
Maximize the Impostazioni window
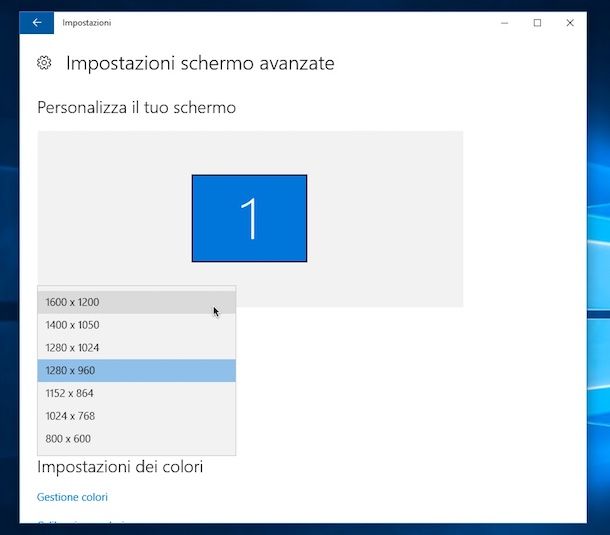[x=537, y=22]
